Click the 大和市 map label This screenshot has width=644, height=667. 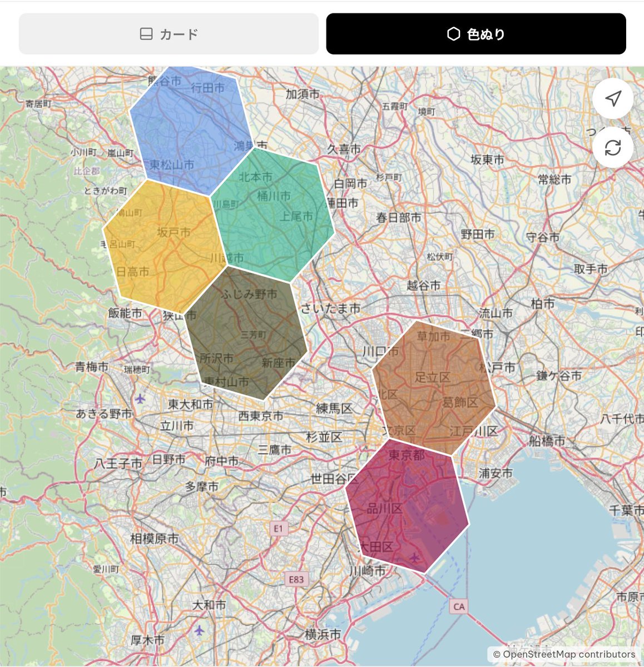tap(209, 605)
